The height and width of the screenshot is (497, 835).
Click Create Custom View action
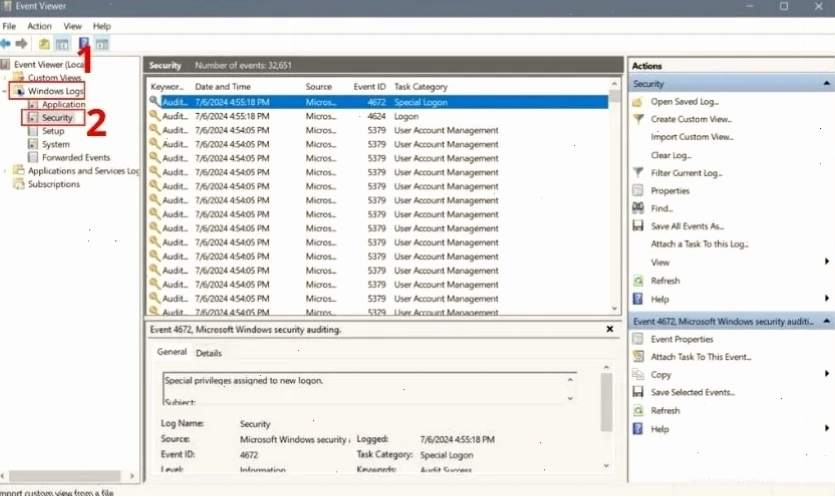[691, 119]
